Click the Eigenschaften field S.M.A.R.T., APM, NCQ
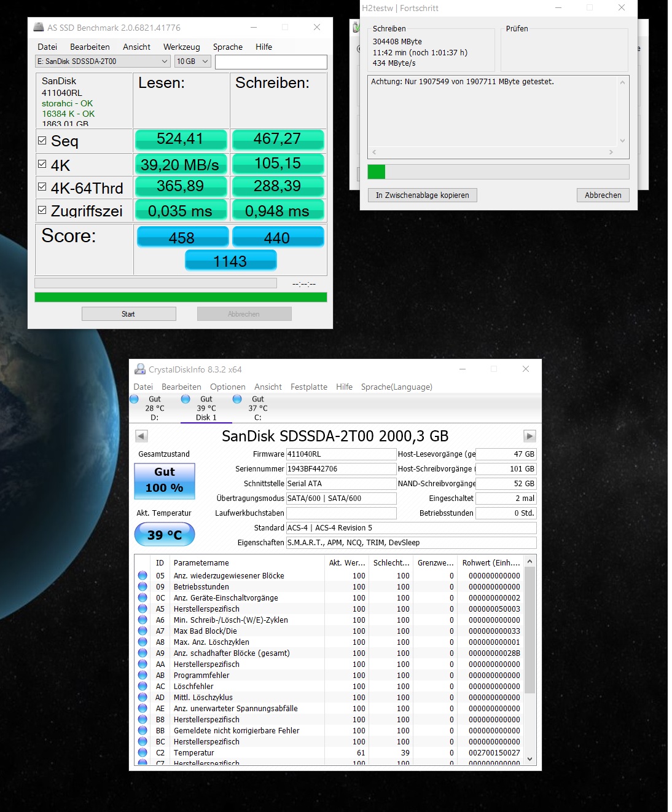The width and height of the screenshot is (672, 812). [x=411, y=543]
